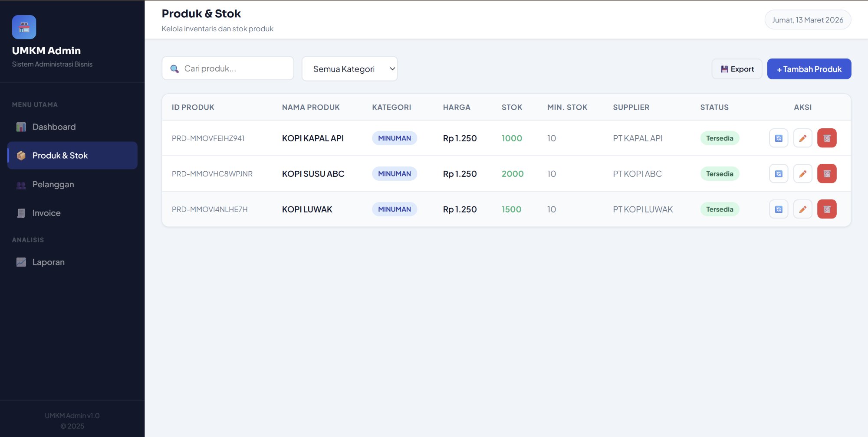Open the Invoice sidebar page
This screenshot has height=437, width=868.
tap(46, 213)
